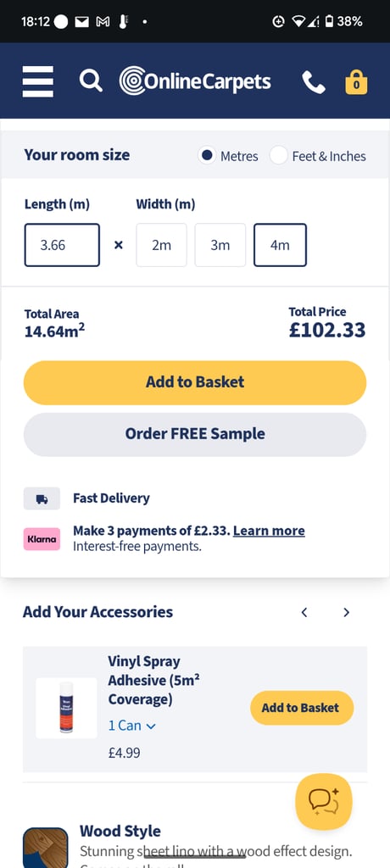The width and height of the screenshot is (390, 868).
Task: Show previous accessory with left chevron
Action: coord(304,612)
